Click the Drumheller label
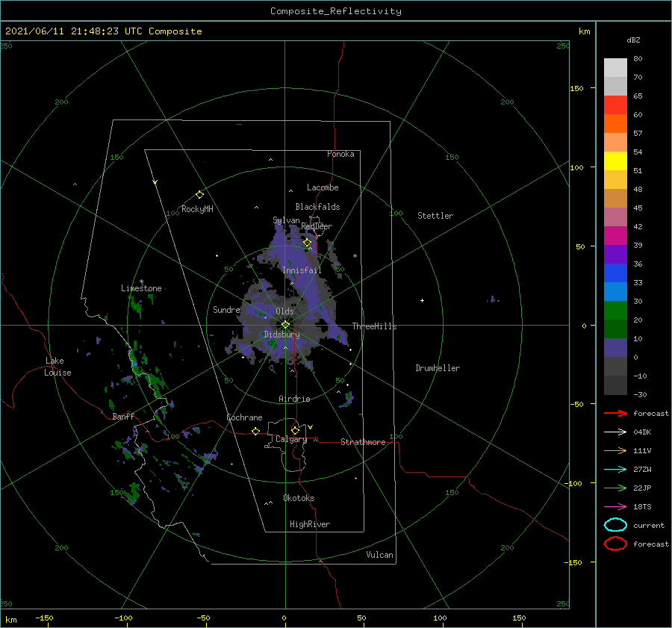This screenshot has height=628, width=672. tap(438, 368)
